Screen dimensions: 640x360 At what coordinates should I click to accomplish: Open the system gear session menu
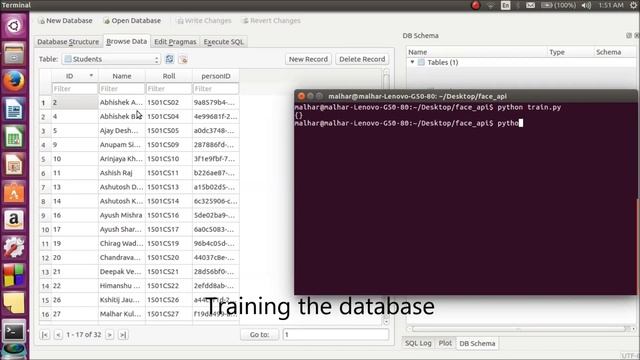[633, 5]
